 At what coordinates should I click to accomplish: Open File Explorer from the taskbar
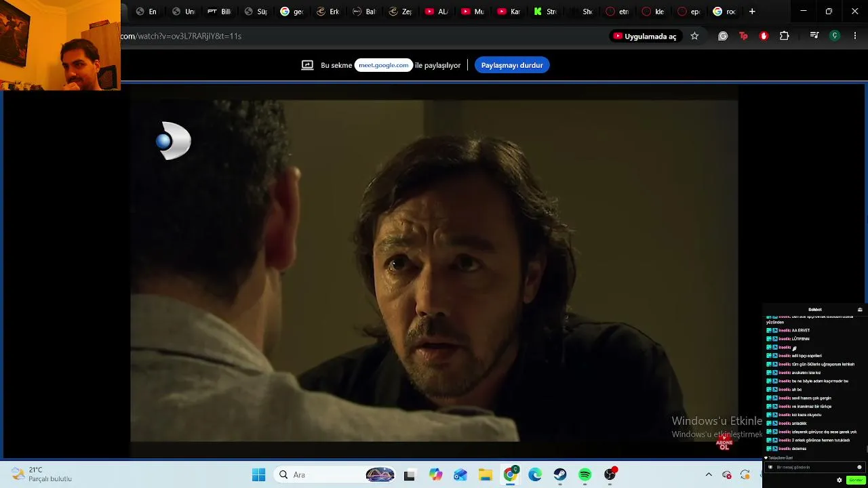point(486,475)
